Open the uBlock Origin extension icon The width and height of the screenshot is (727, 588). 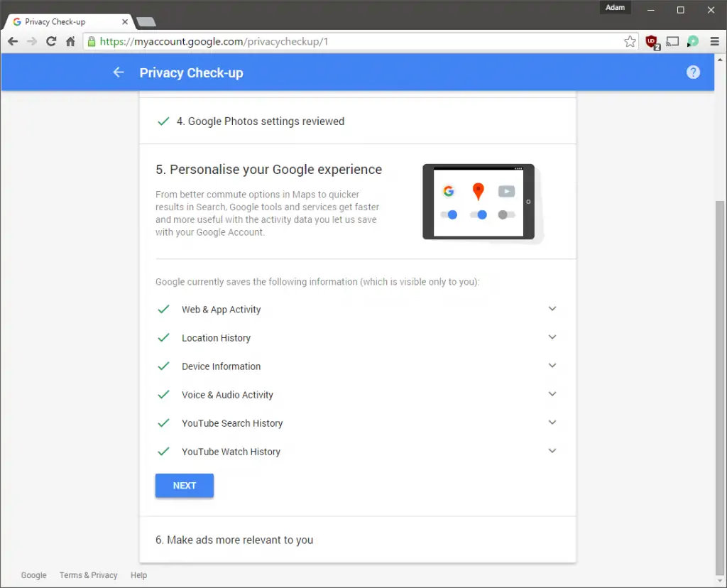[652, 42]
